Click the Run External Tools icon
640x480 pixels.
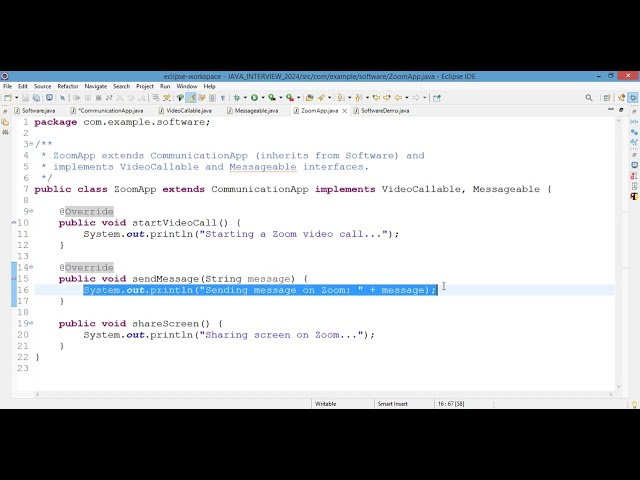coord(290,98)
